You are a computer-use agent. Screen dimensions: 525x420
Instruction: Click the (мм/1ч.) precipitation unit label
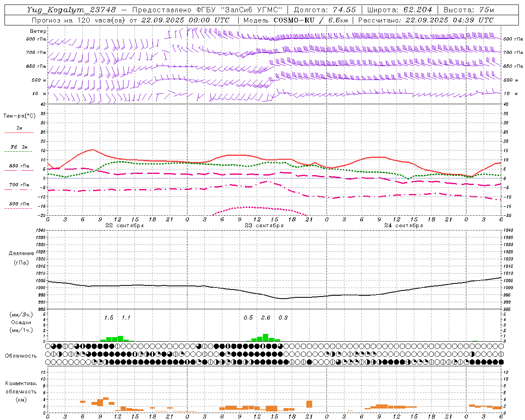coord(21,330)
